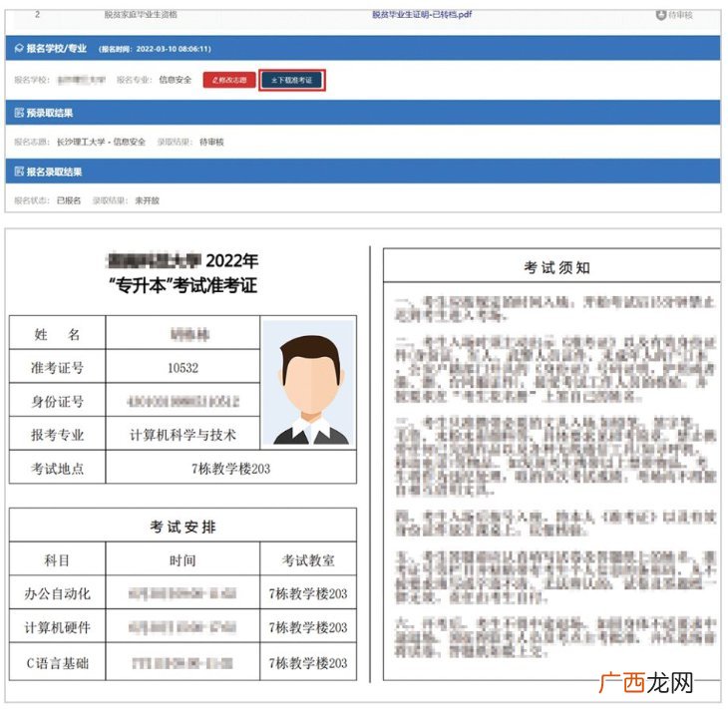This screenshot has height=711, width=728.
Task: Click the shield status icon in row 2
Action: click(x=661, y=15)
